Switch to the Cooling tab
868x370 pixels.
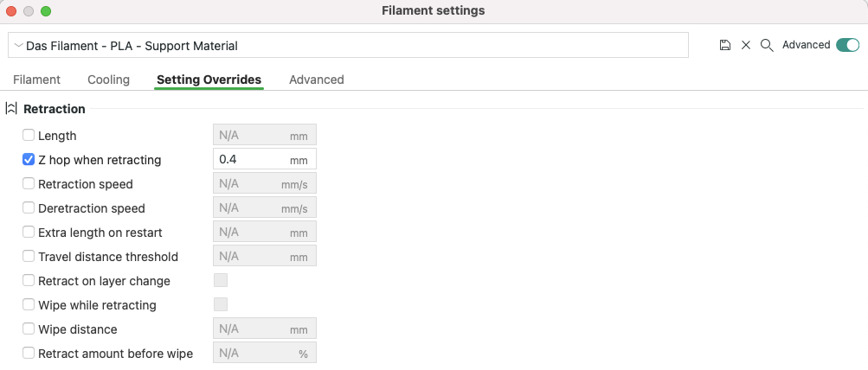tap(108, 80)
